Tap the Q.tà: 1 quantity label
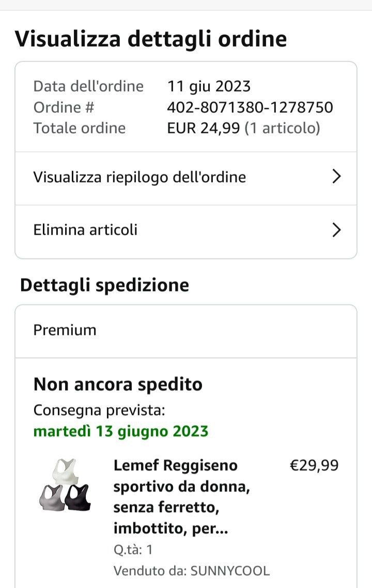Screen dimensions: 372x588 pyautogui.click(x=133, y=550)
